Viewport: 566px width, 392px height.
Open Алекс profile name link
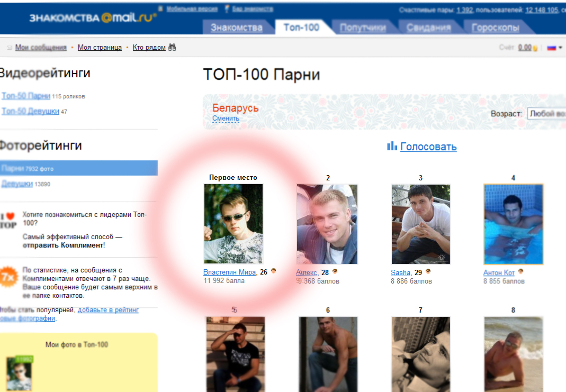pyautogui.click(x=307, y=272)
